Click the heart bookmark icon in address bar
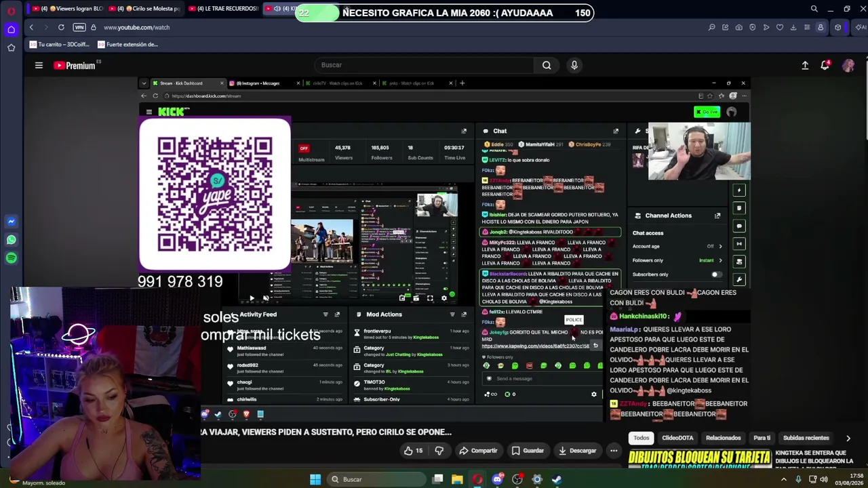This screenshot has width=868, height=488. [x=780, y=27]
